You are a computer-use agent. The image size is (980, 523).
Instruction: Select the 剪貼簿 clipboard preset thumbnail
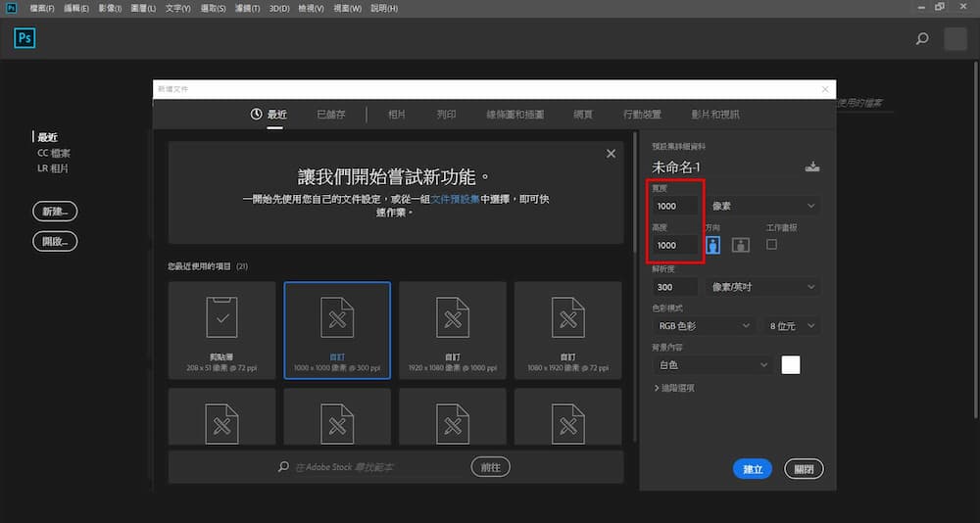[221, 330]
